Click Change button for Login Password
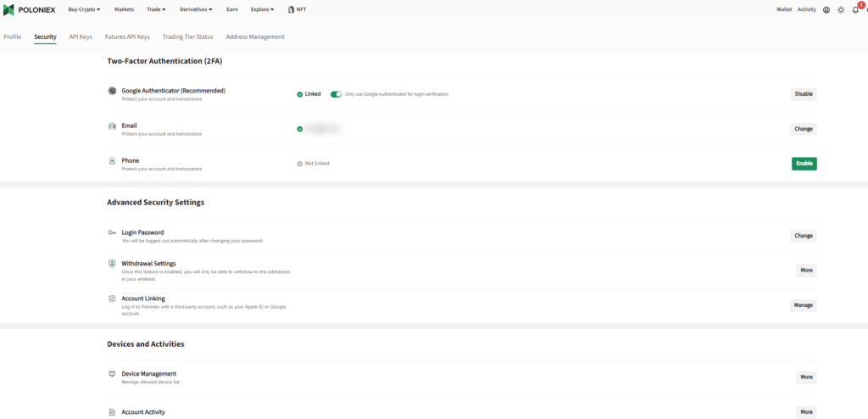This screenshot has height=419, width=868. [804, 236]
